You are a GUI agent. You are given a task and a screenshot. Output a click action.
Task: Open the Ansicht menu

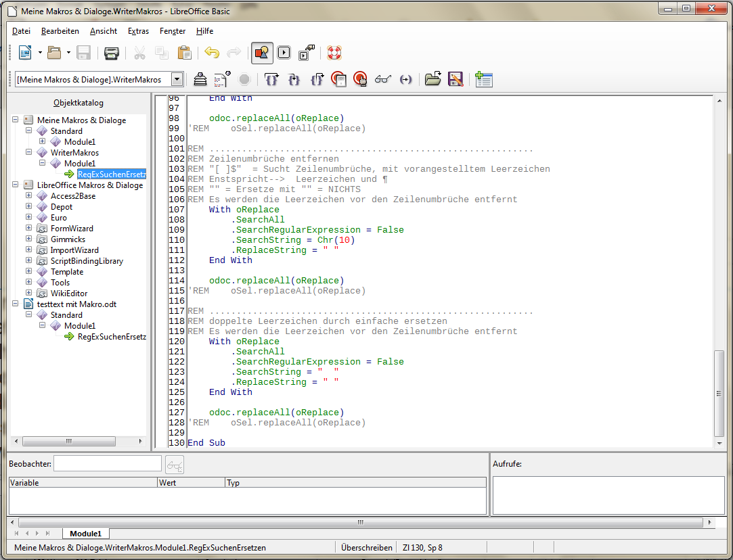[104, 31]
